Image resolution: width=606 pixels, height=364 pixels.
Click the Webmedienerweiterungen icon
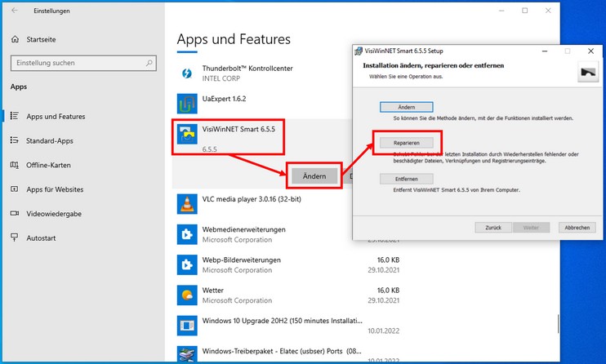pyautogui.click(x=188, y=234)
